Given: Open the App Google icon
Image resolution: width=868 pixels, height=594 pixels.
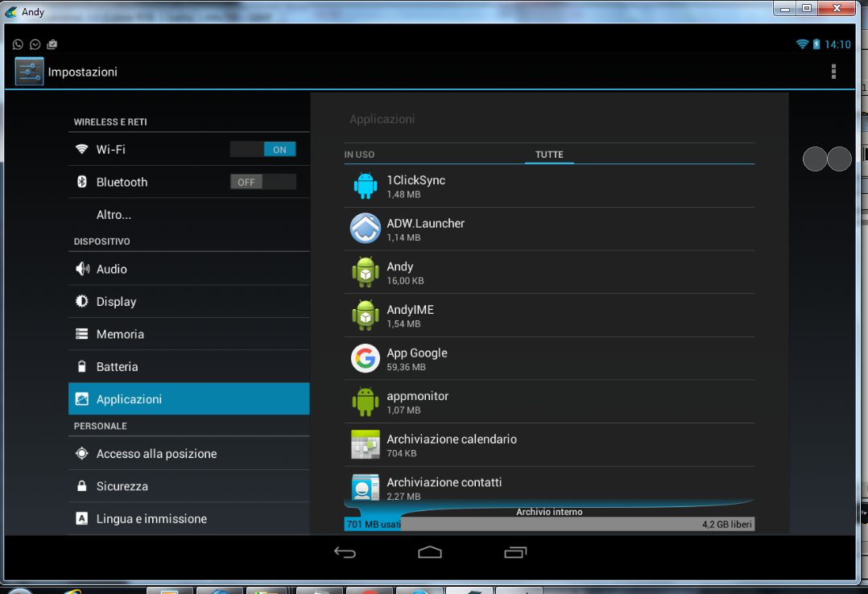Looking at the screenshot, I should click(366, 358).
